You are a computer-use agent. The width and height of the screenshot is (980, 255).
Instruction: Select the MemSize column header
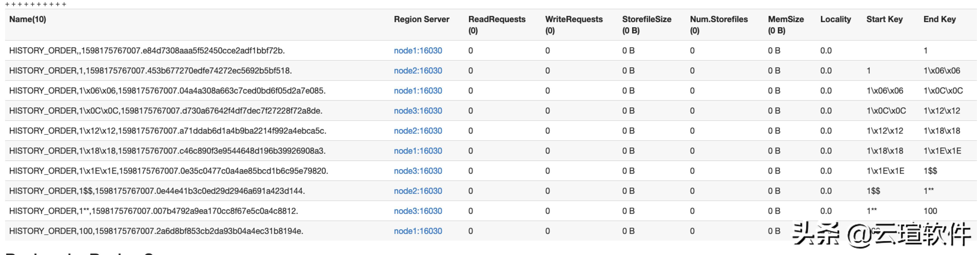786,20
